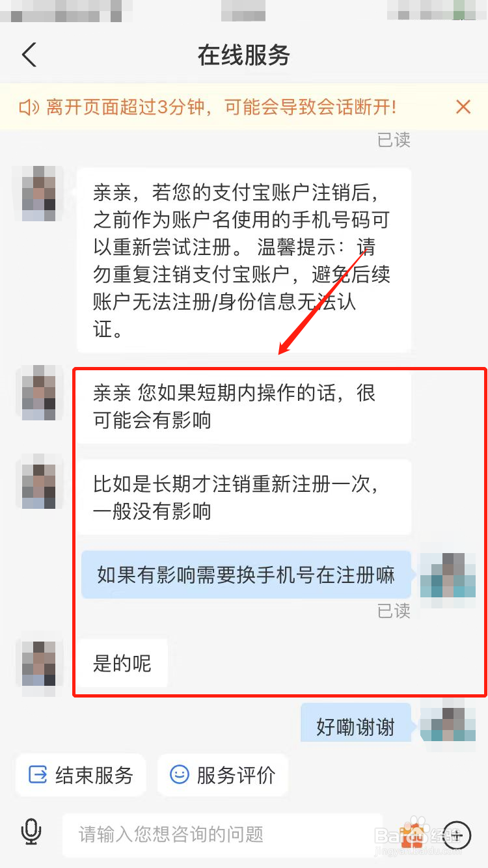Open 服务评价 rating button

coord(223,775)
